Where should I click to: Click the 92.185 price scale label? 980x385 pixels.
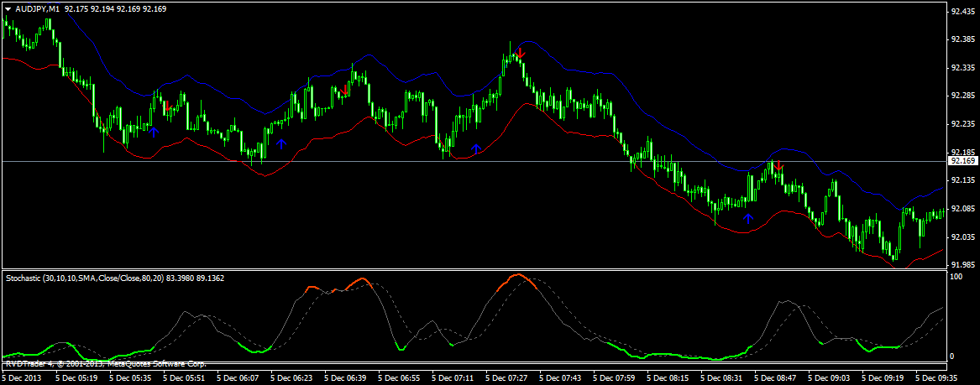tap(962, 153)
